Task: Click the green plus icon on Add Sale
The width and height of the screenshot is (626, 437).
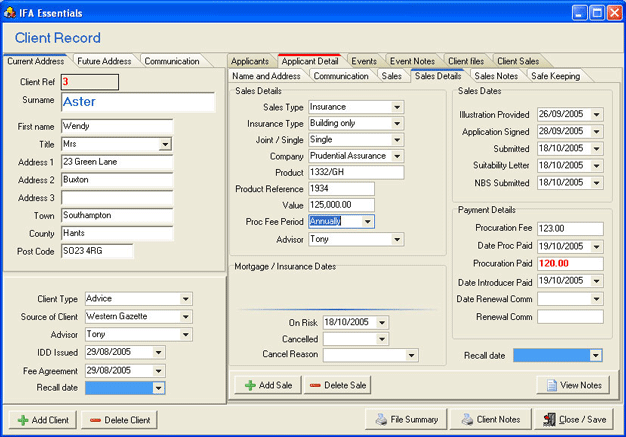Action: (250, 386)
